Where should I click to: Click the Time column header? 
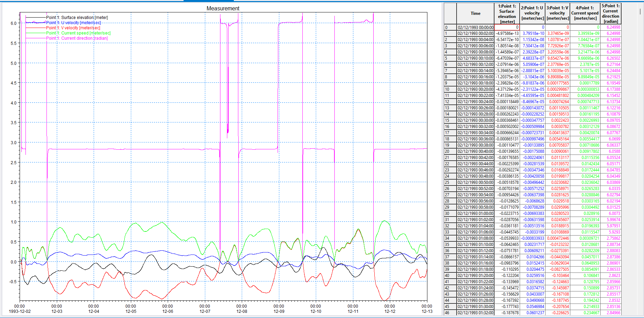point(475,13)
